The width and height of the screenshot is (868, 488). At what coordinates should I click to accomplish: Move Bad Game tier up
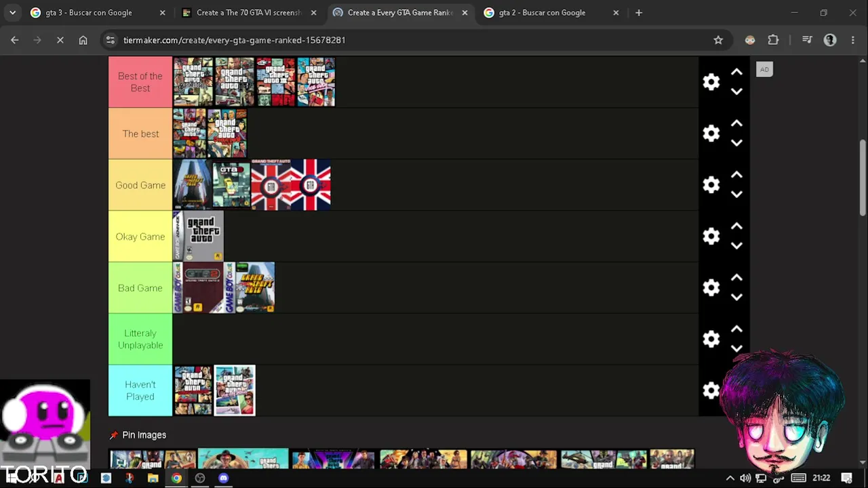click(x=736, y=278)
